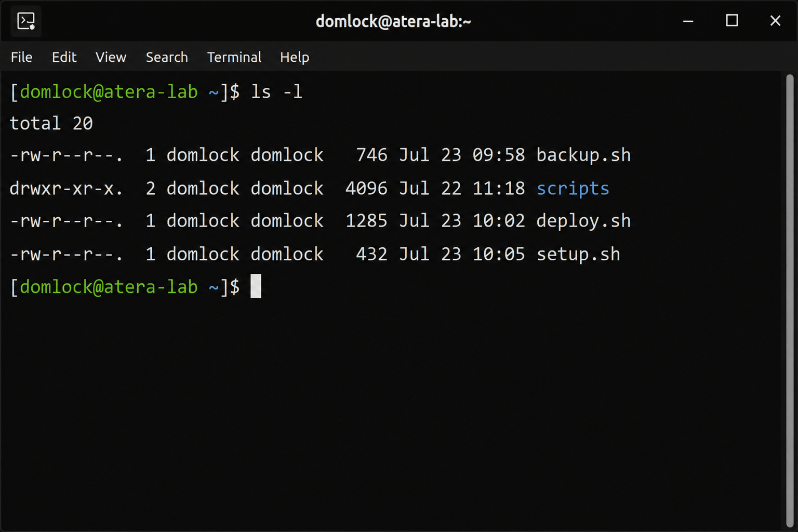This screenshot has width=798, height=532.
Task: Click the 'ls -l' command text
Action: (276, 92)
